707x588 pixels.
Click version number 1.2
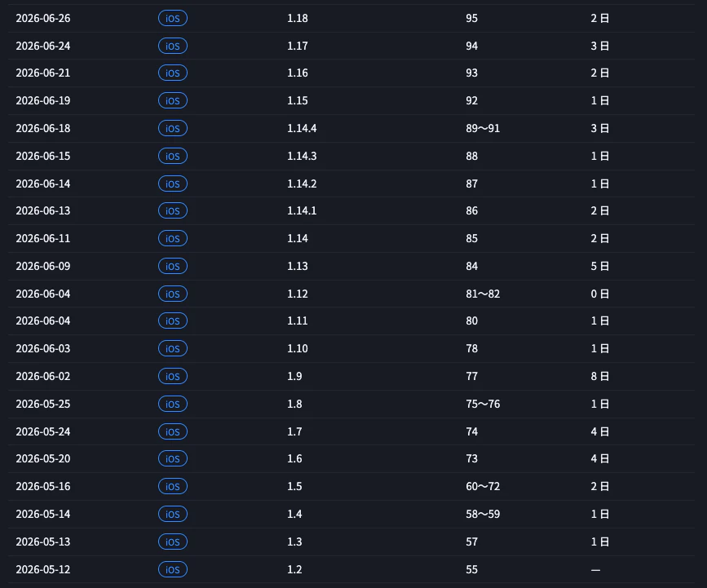pyautogui.click(x=294, y=570)
